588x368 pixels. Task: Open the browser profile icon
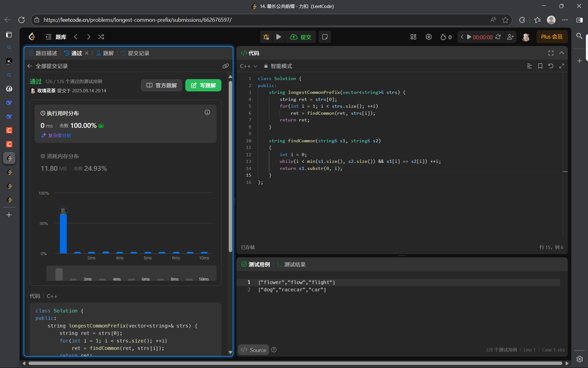point(551,20)
